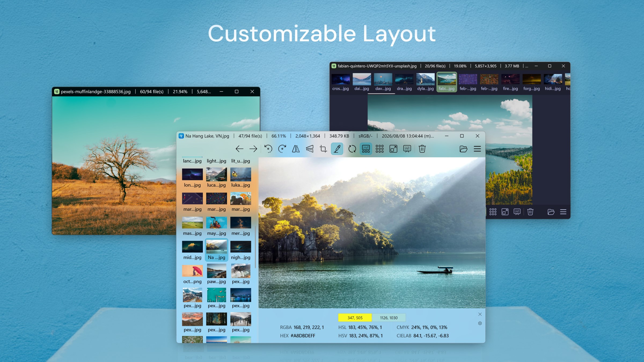Select dav...jpg thumbnail in fabian-quintero window
This screenshot has height=362, width=644.
[x=383, y=82]
